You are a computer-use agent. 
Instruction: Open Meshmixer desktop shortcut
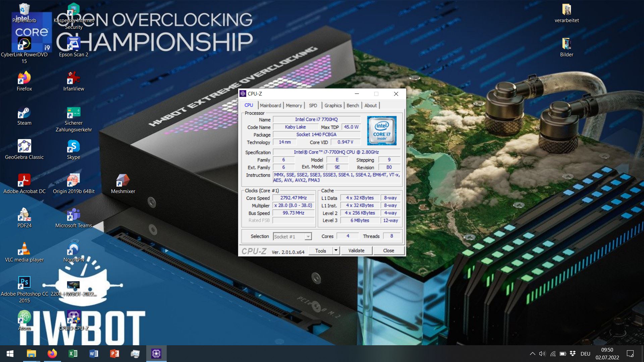tap(123, 184)
